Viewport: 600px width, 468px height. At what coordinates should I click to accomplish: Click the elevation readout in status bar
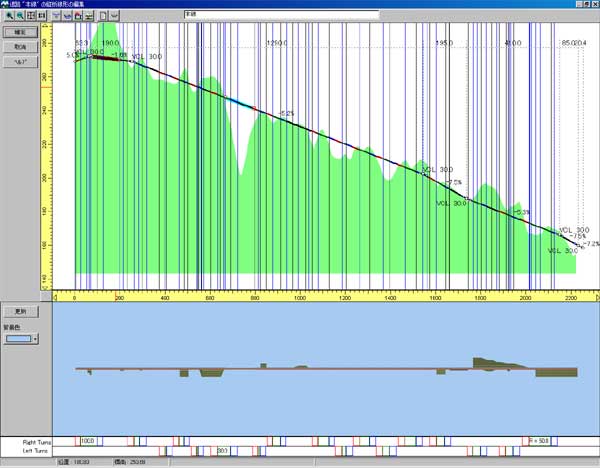(x=129, y=462)
